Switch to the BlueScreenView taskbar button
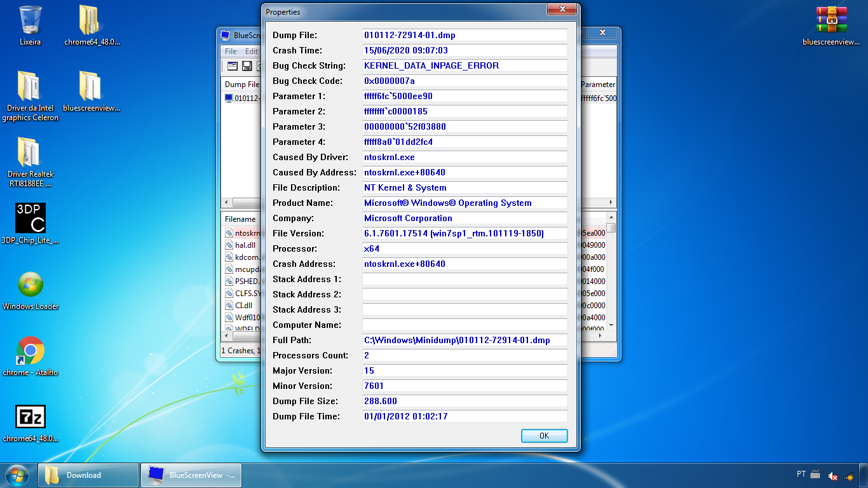Image resolution: width=868 pixels, height=488 pixels. coord(191,475)
